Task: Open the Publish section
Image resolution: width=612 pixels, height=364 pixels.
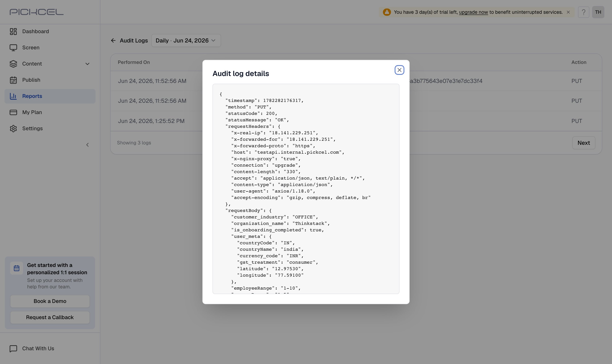Action: (x=50, y=80)
